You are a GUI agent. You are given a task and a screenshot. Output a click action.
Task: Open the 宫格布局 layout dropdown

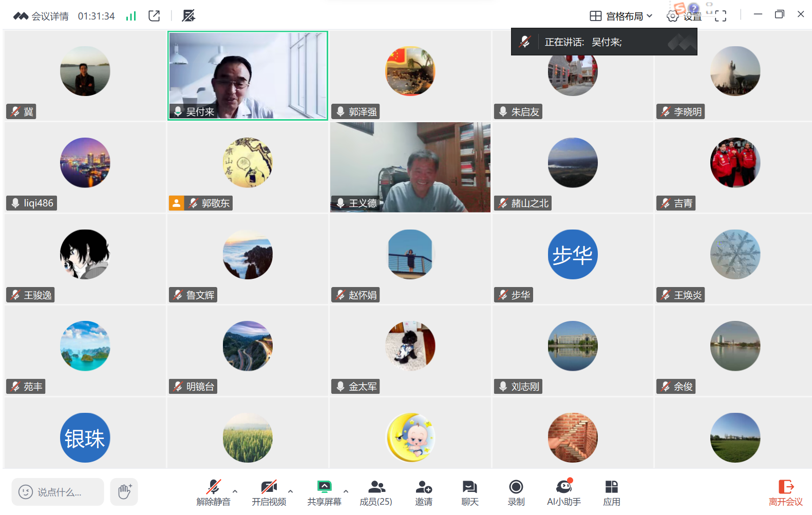point(621,16)
